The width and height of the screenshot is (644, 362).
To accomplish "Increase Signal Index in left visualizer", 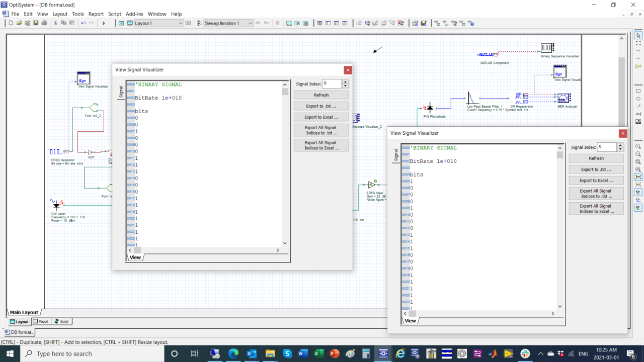I will click(x=345, y=82).
